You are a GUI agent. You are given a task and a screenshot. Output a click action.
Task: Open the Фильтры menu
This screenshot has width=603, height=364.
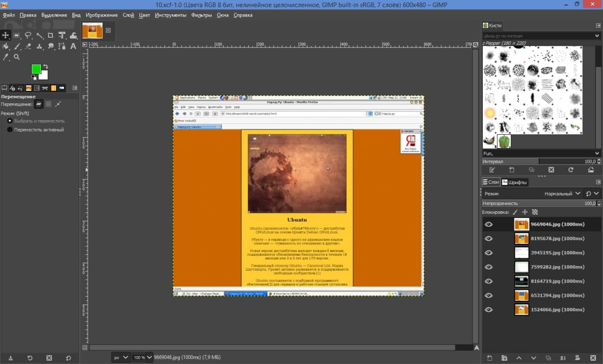pyautogui.click(x=201, y=15)
